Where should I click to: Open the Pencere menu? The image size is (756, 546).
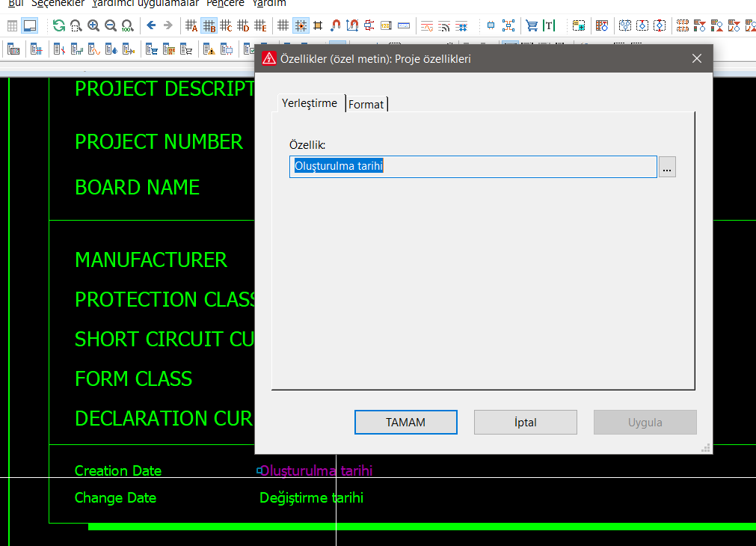tap(225, 4)
